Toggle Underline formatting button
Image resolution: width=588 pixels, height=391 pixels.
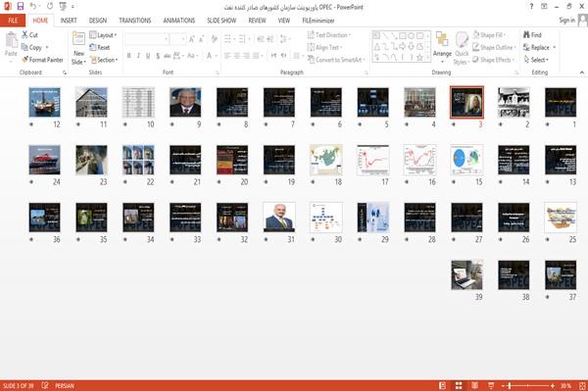pos(148,56)
